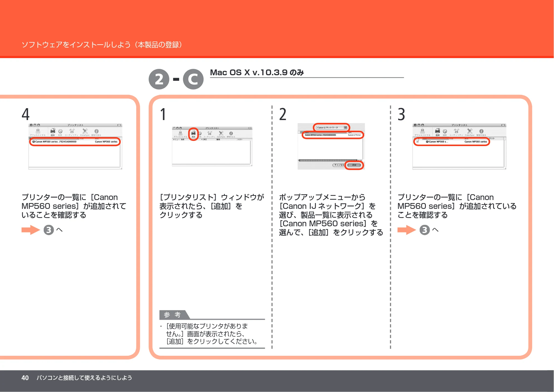Click デフォルトにする icon in step 3 window
The height and width of the screenshot is (392, 554).
422,132
